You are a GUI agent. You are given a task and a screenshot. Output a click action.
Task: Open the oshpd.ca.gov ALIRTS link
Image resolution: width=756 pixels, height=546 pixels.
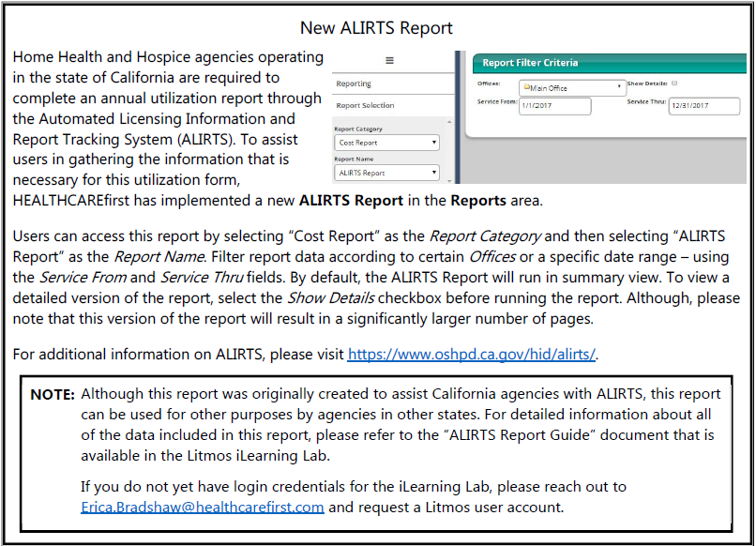[x=472, y=354]
